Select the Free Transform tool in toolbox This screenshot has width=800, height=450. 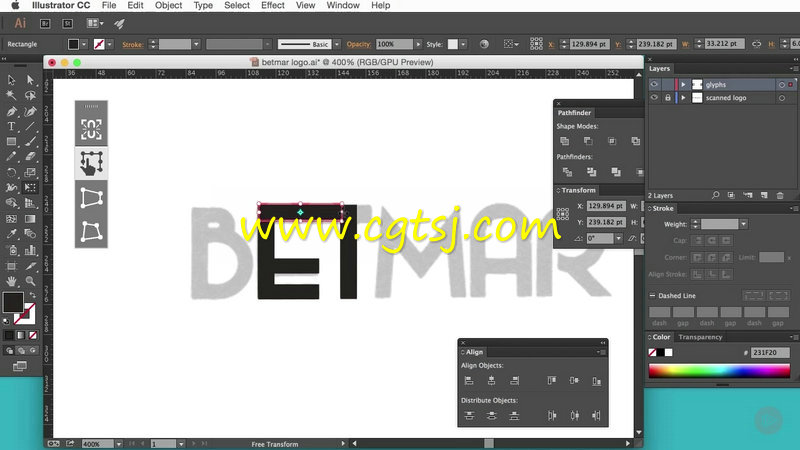31,188
